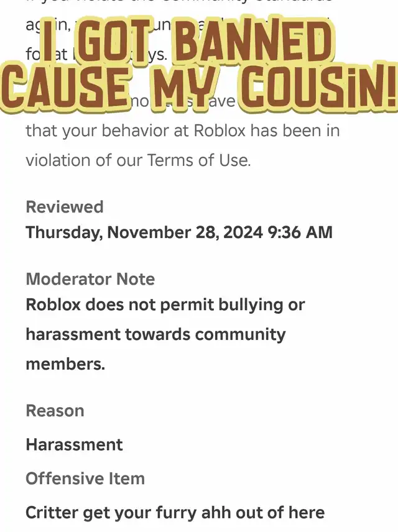
Task: Click the 'Terms of Use' text
Action: point(198,160)
